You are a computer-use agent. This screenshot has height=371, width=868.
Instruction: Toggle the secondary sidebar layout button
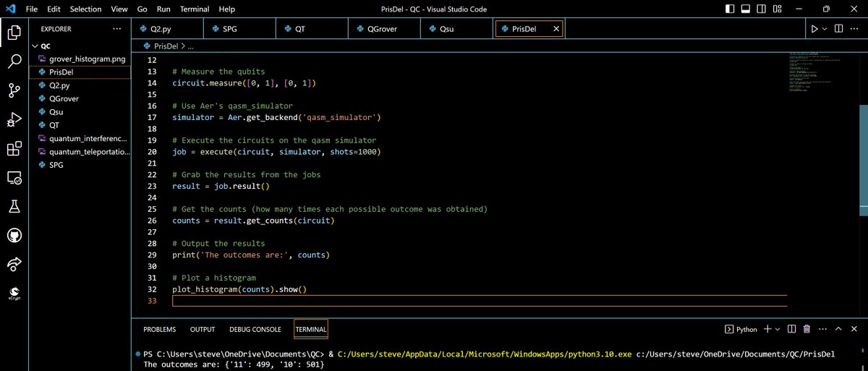(761, 9)
